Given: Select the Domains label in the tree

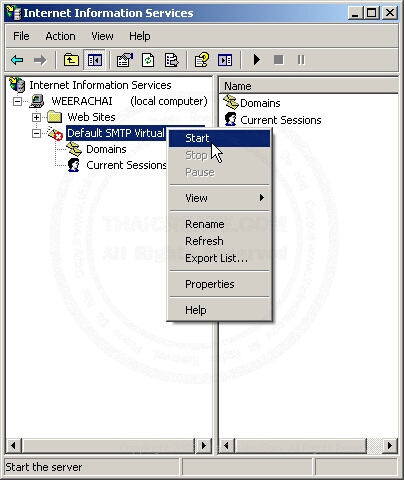Looking at the screenshot, I should (106, 149).
